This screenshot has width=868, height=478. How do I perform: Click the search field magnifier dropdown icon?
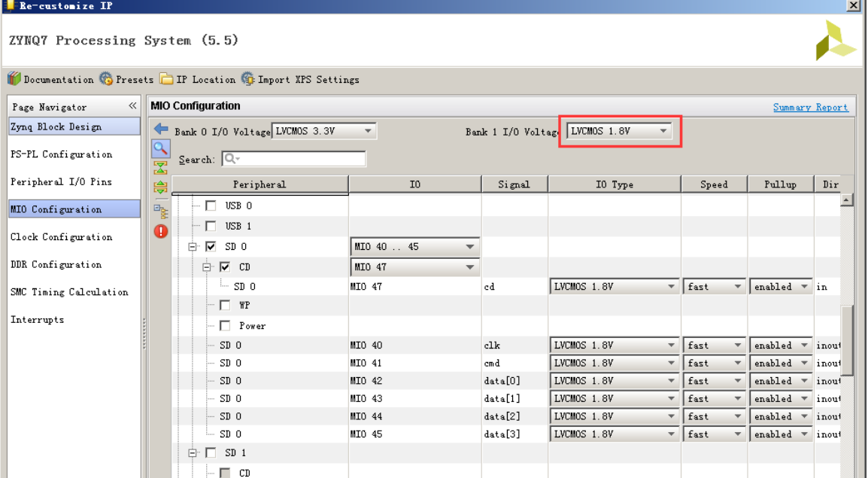coord(232,159)
